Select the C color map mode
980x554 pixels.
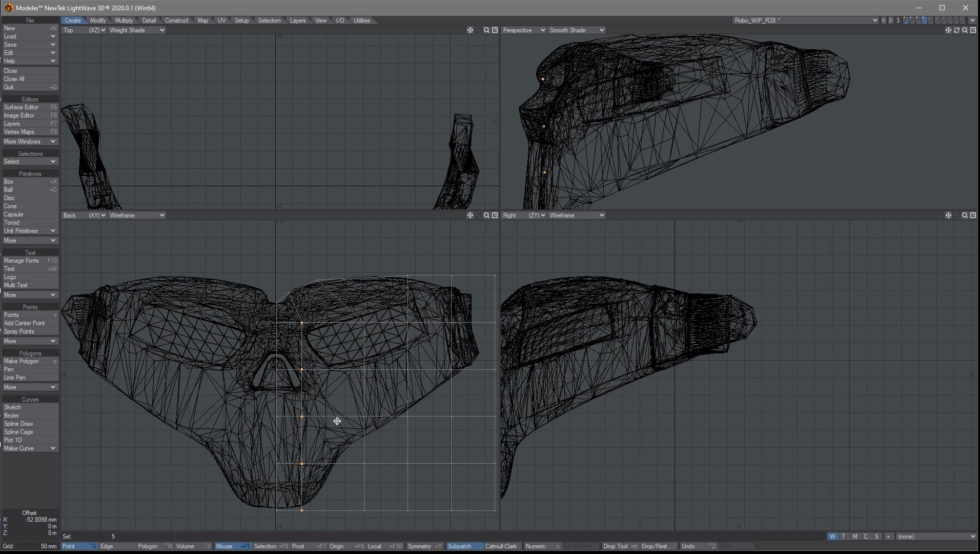pyautogui.click(x=866, y=537)
